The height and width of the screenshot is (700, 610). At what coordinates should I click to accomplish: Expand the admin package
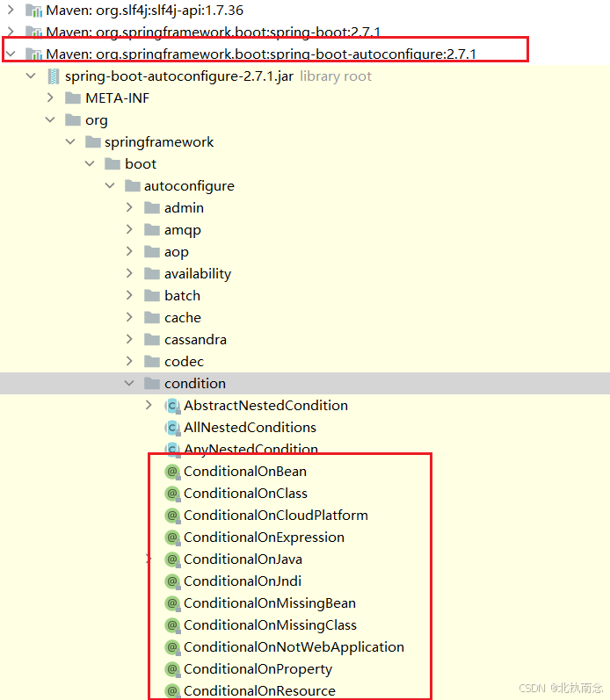click(129, 207)
